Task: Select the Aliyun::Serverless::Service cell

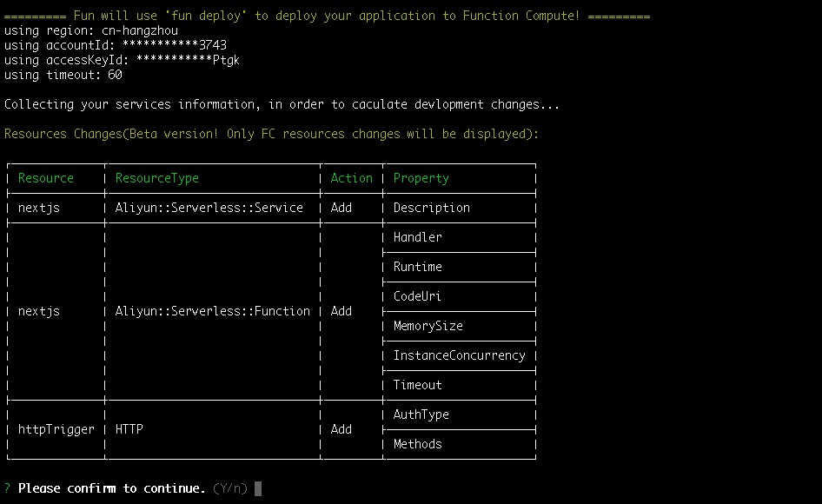Action: tap(209, 208)
